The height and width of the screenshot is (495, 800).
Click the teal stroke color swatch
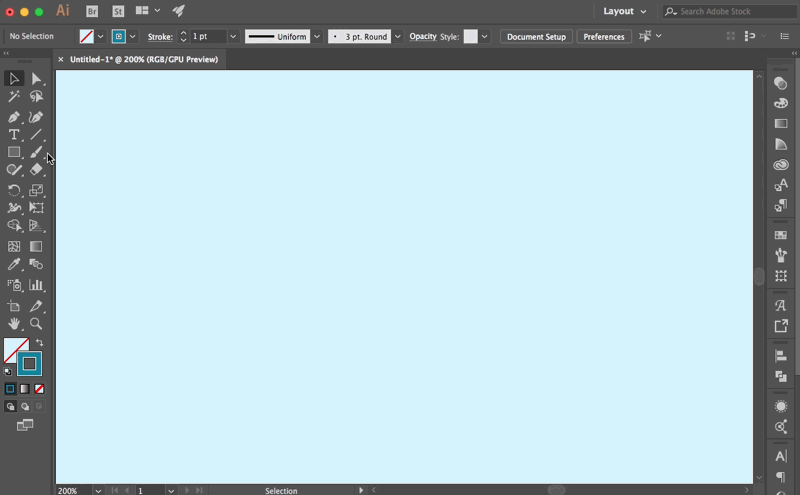coord(29,364)
